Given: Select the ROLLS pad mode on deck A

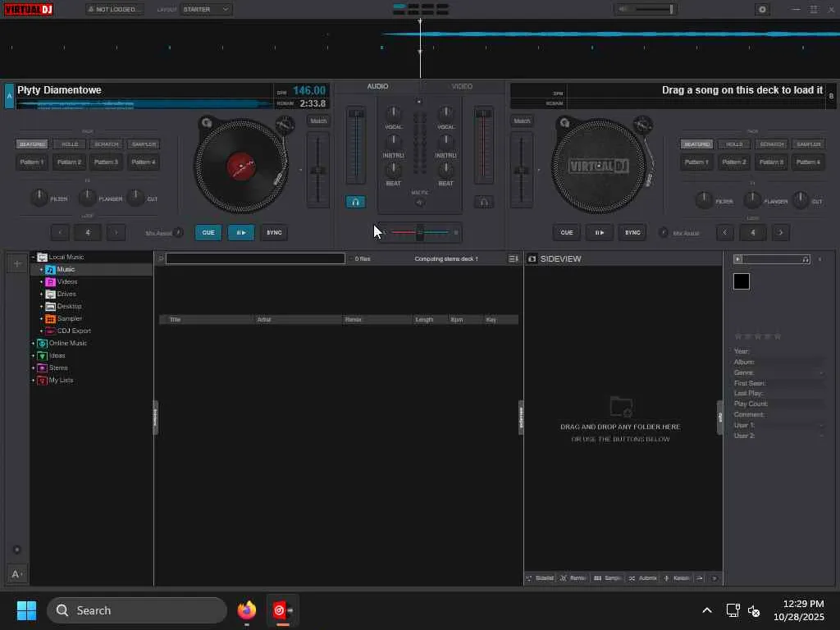Looking at the screenshot, I should pyautogui.click(x=70, y=144).
